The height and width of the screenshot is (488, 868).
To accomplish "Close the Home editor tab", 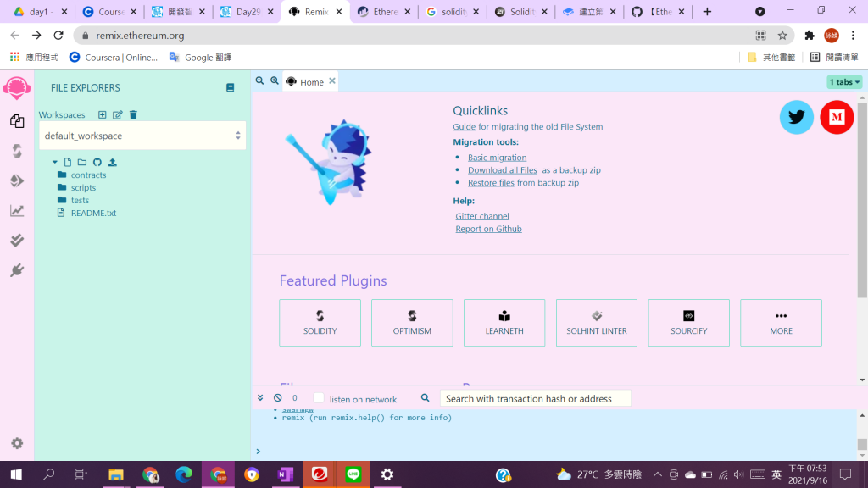I will point(332,80).
